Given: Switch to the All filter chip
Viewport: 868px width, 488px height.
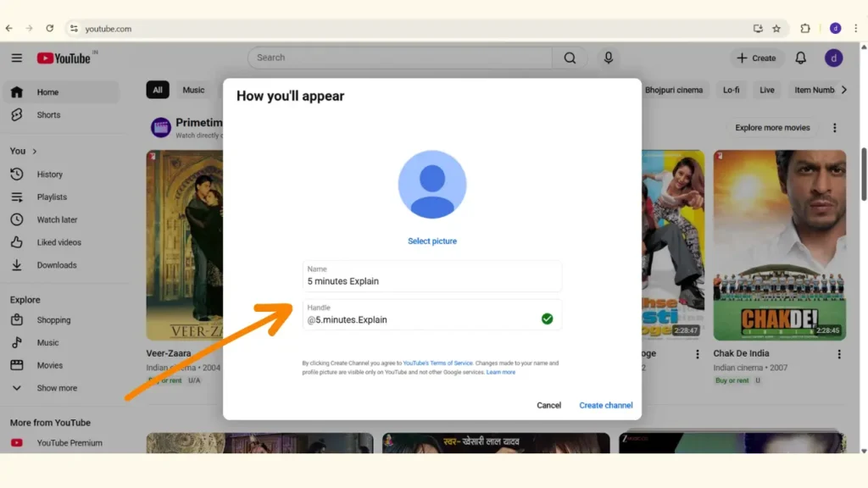Looking at the screenshot, I should [x=158, y=90].
